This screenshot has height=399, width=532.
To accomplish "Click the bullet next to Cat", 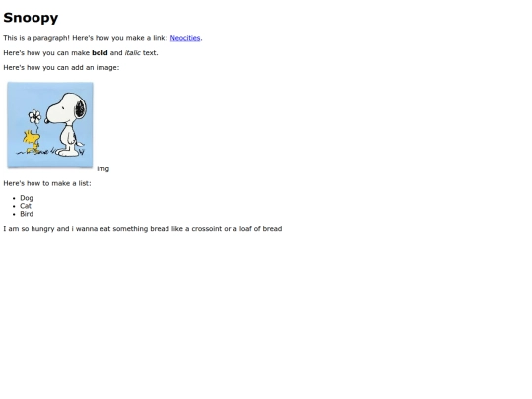I will (x=14, y=206).
